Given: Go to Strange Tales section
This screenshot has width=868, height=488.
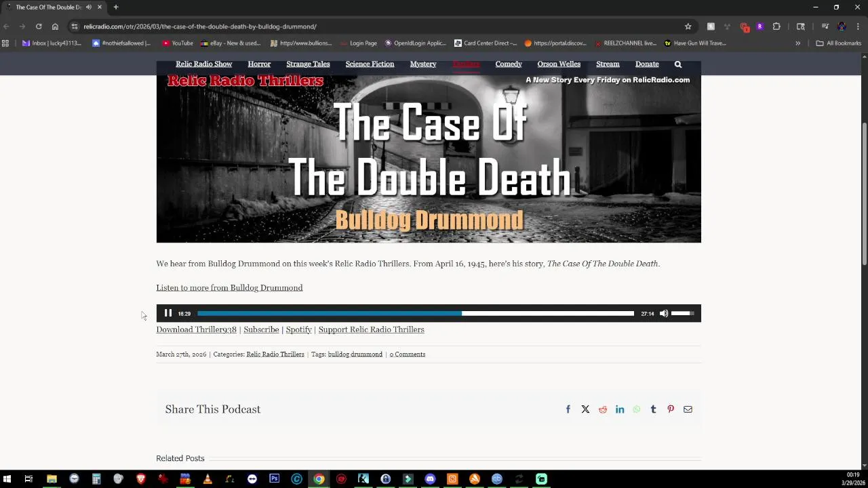Looking at the screenshot, I should point(308,64).
